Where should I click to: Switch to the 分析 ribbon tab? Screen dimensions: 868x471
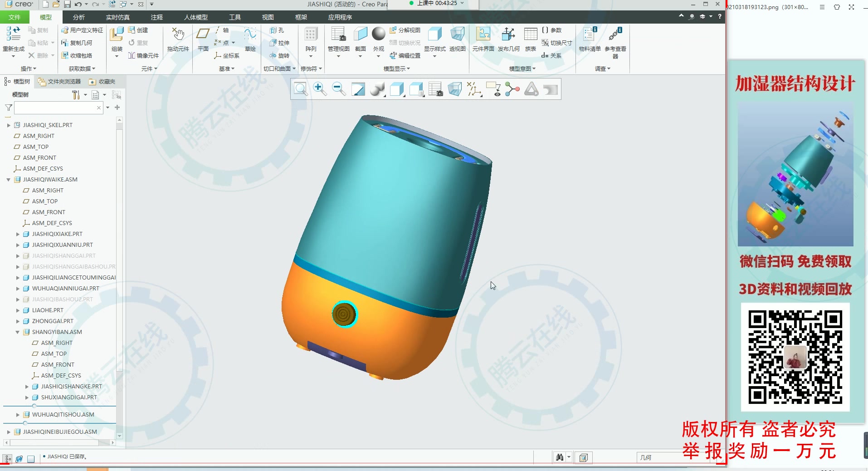79,17
